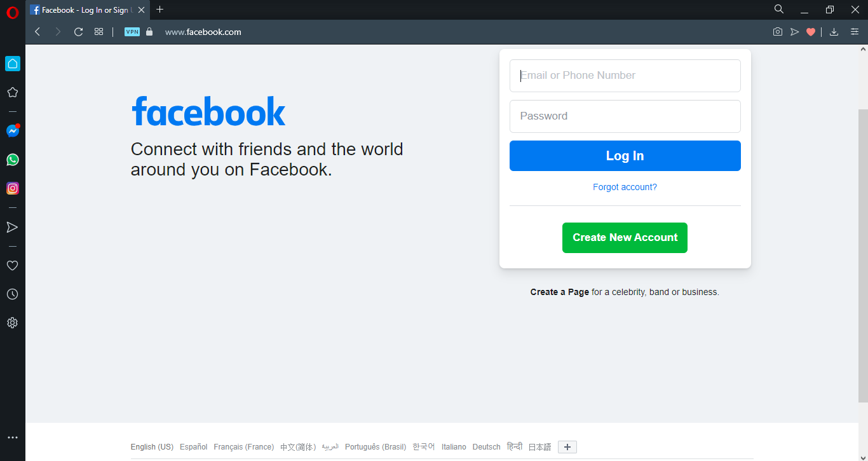The width and height of the screenshot is (868, 461).
Task: Open the Opera main menu
Action: (12, 12)
